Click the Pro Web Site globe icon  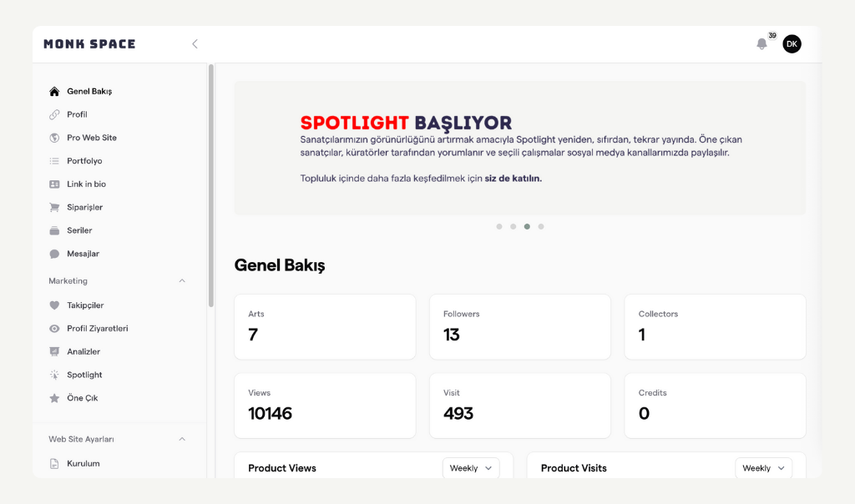click(54, 138)
